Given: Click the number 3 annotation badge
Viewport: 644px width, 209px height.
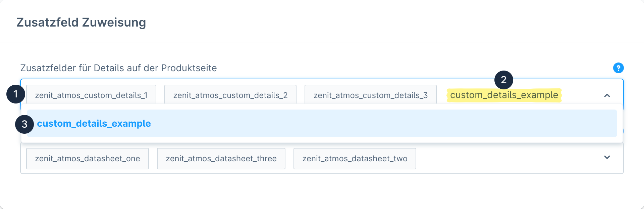Looking at the screenshot, I should tap(24, 124).
